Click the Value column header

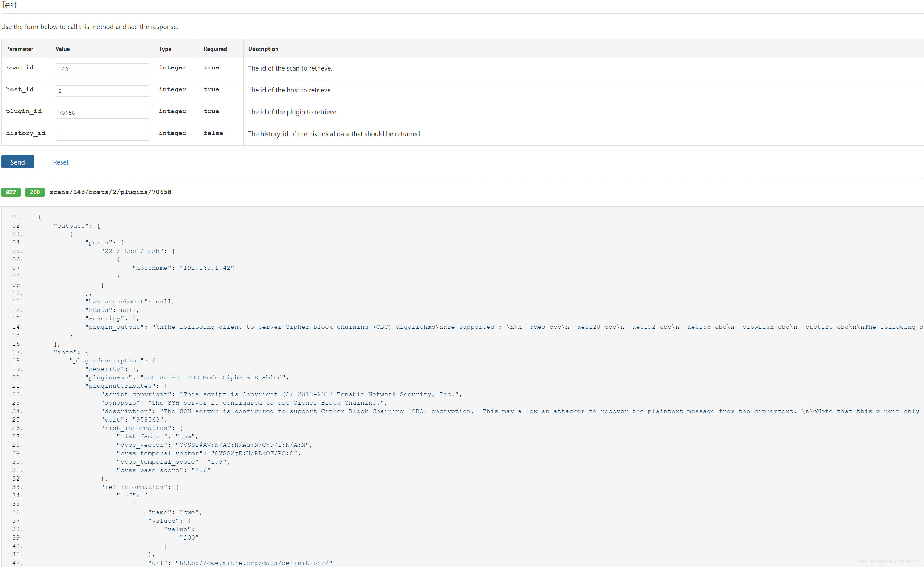[63, 49]
